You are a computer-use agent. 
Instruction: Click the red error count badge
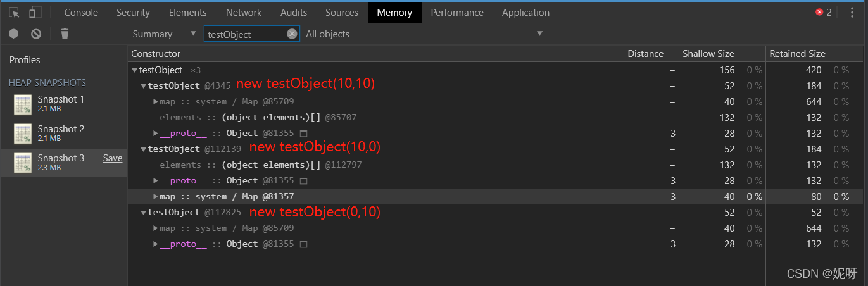click(824, 12)
